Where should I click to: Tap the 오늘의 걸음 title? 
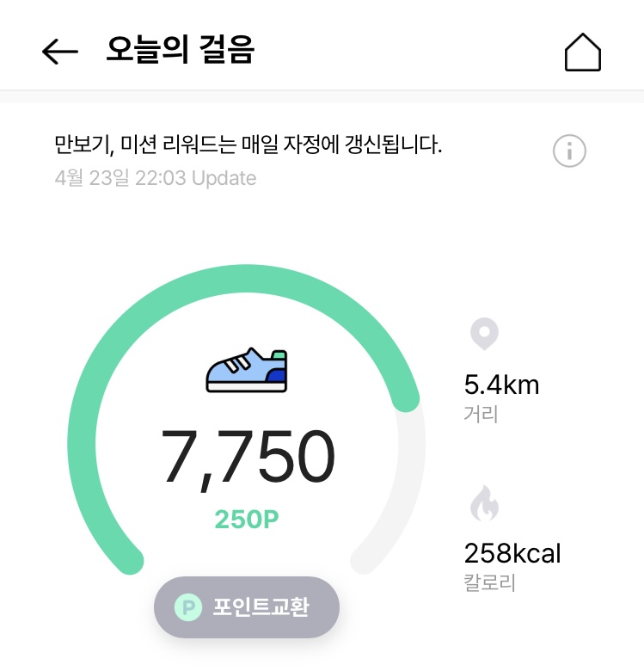pos(181,51)
